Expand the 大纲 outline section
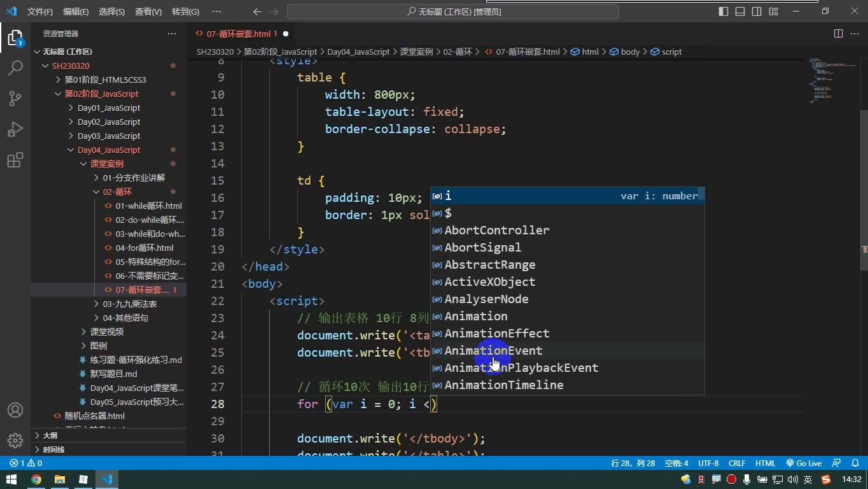The height and width of the screenshot is (489, 868). [x=50, y=436]
